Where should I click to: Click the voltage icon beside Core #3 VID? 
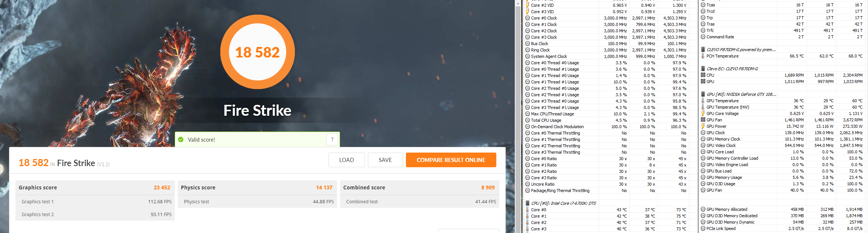(528, 12)
